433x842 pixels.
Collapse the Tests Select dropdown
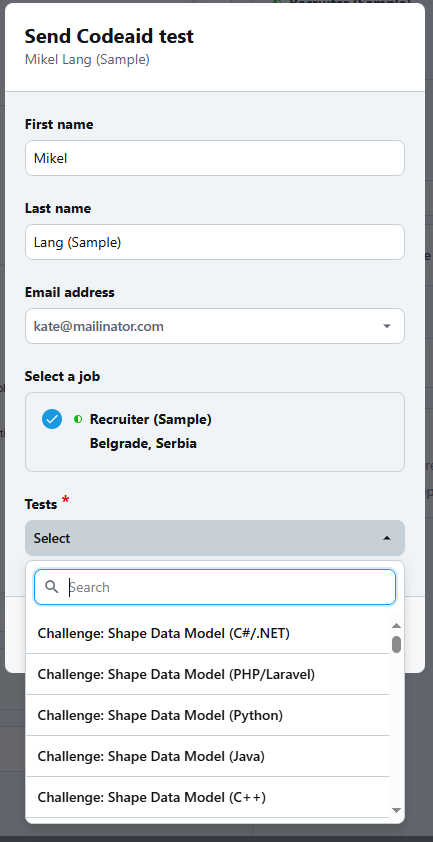tap(215, 538)
